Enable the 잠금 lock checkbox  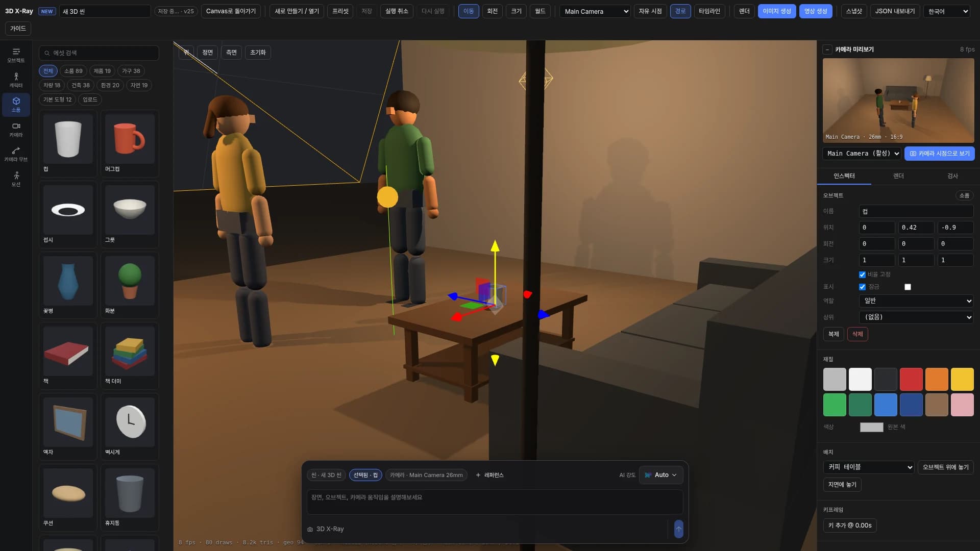click(x=908, y=287)
